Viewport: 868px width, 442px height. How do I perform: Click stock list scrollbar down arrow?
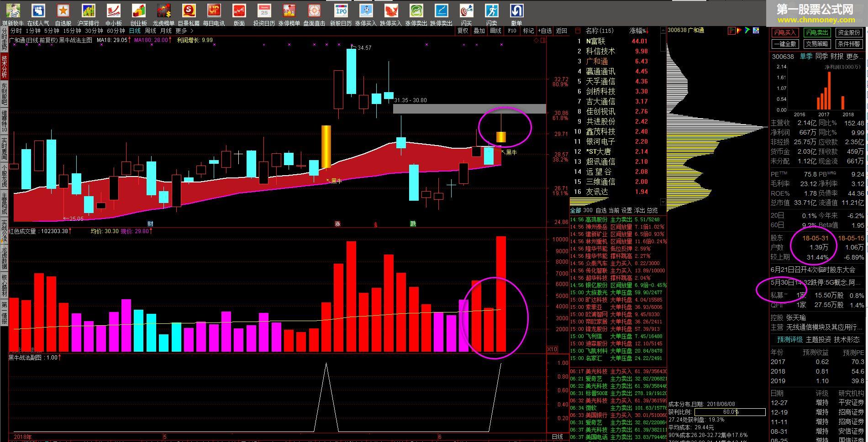point(663,201)
